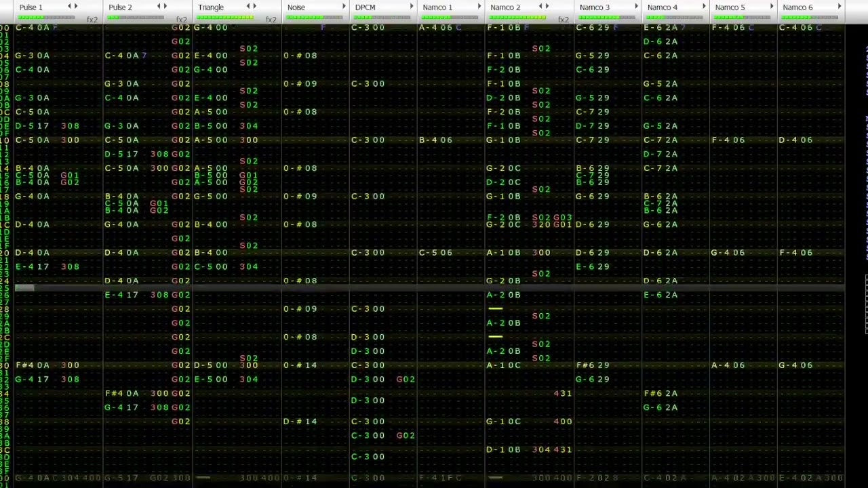Viewport: 868px width, 488px height.
Task: Select the F#4 0A note in Pulse 1
Action: 33,365
